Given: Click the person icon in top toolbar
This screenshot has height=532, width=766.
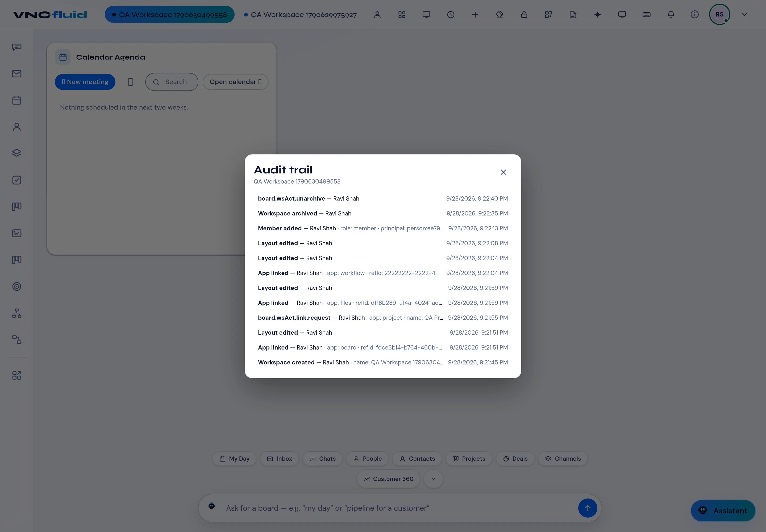Looking at the screenshot, I should pyautogui.click(x=377, y=15).
